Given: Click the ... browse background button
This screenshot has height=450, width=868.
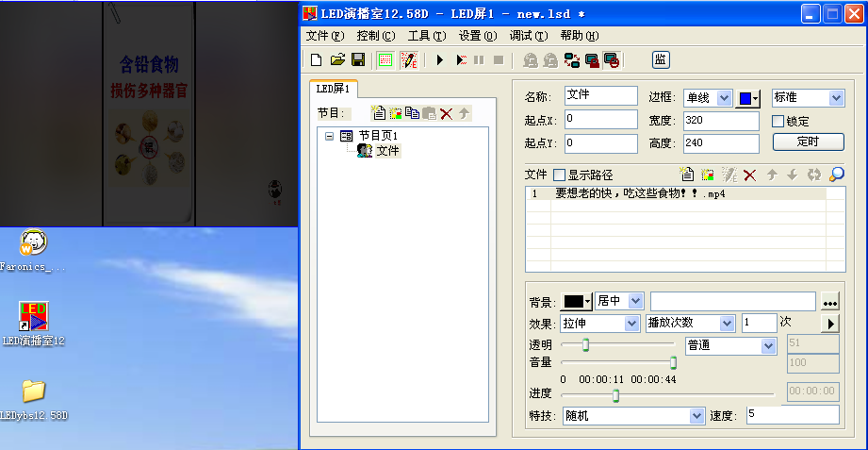Looking at the screenshot, I should pos(829,301).
